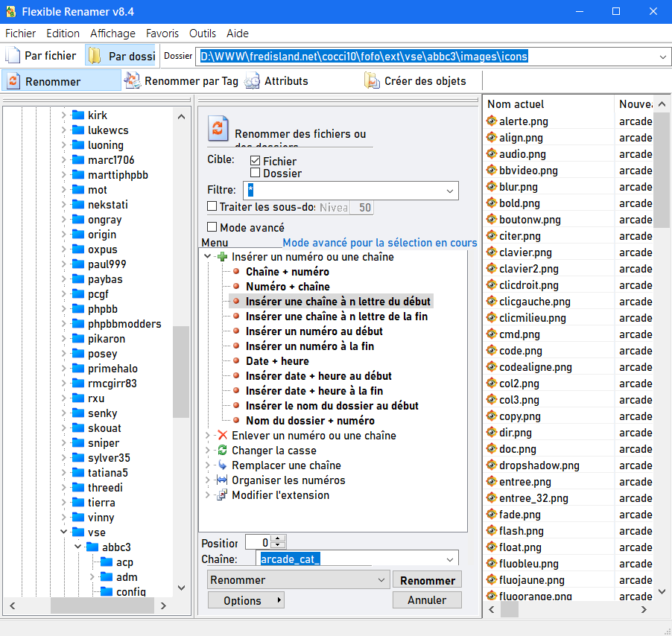Click the Renommer mode icon
The height and width of the screenshot is (636, 672).
click(13, 80)
